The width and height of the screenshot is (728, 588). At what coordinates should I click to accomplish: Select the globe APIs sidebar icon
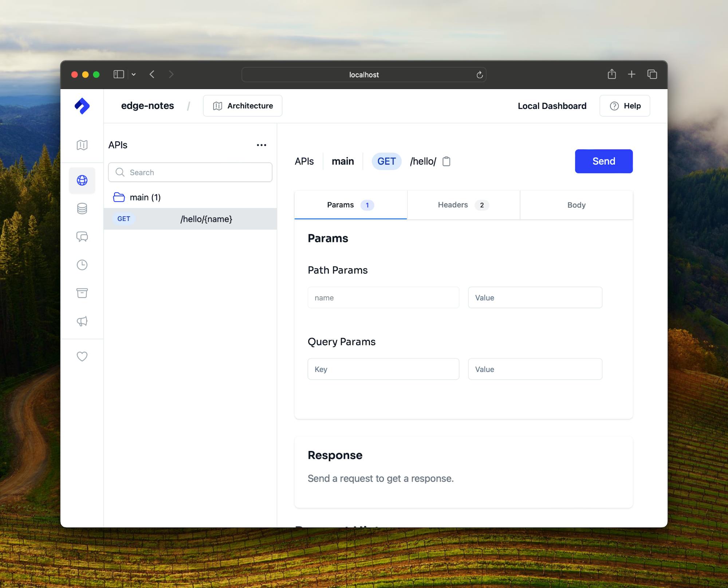(x=82, y=180)
